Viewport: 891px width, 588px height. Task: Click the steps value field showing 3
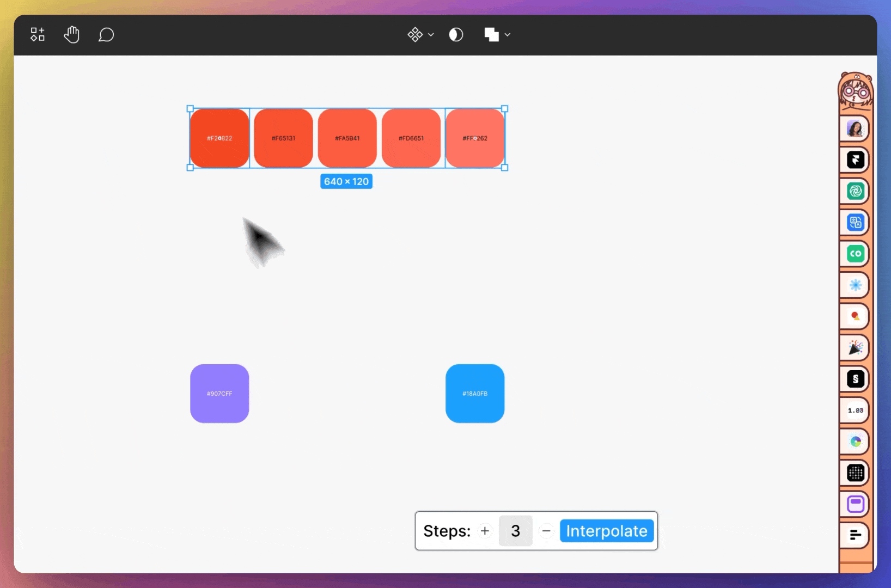pos(515,531)
